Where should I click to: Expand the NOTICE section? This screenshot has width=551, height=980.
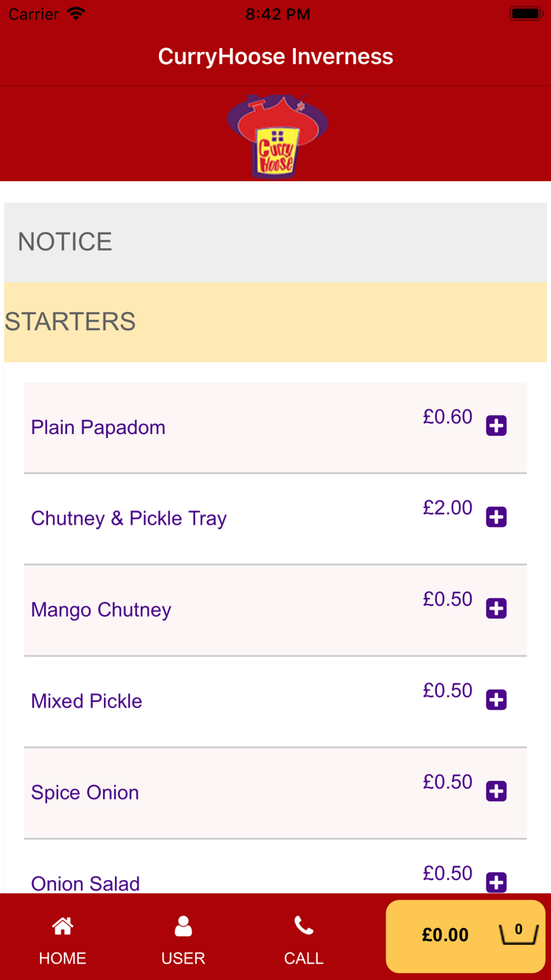tap(65, 241)
